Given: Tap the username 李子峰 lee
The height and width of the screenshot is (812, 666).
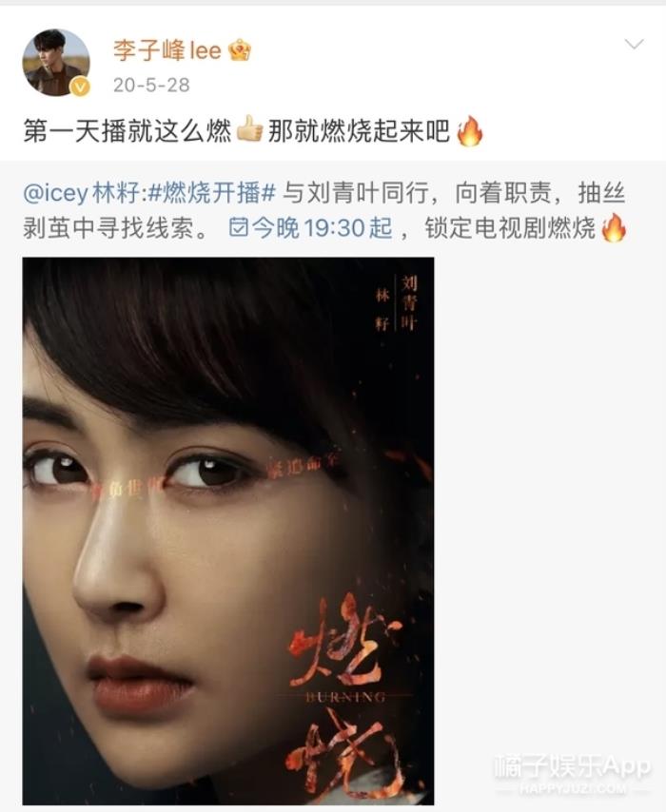Looking at the screenshot, I should click(x=166, y=50).
